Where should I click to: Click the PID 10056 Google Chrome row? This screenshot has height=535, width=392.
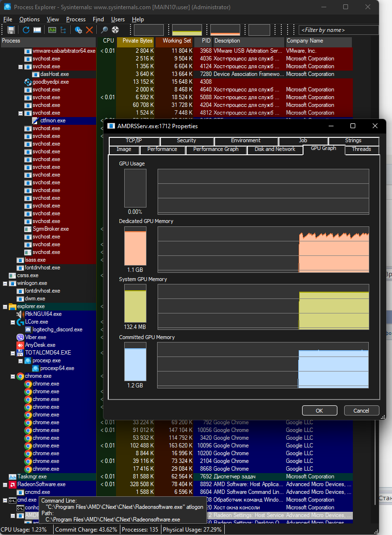176,430
